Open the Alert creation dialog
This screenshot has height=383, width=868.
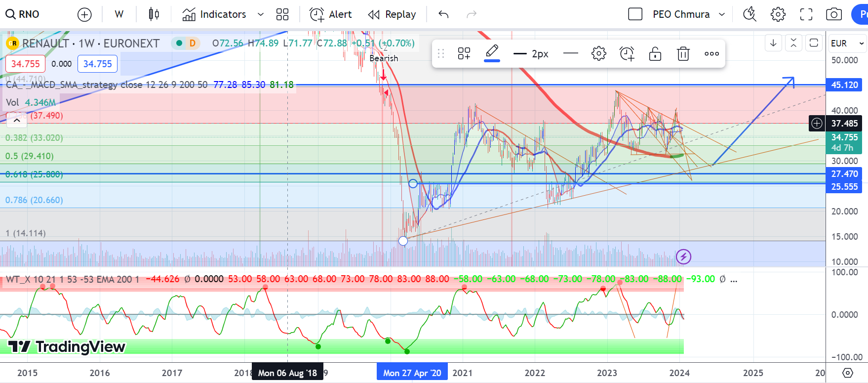[331, 14]
